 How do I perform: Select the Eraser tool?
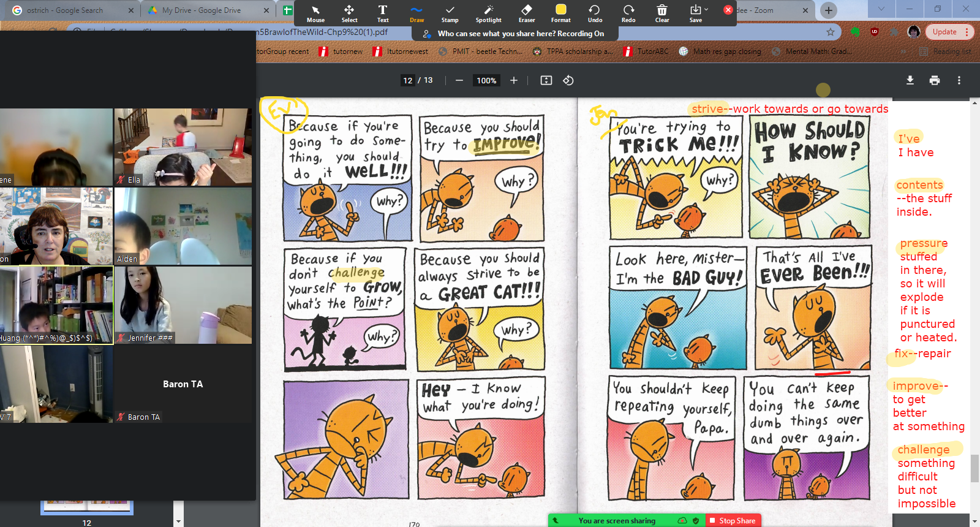click(527, 13)
